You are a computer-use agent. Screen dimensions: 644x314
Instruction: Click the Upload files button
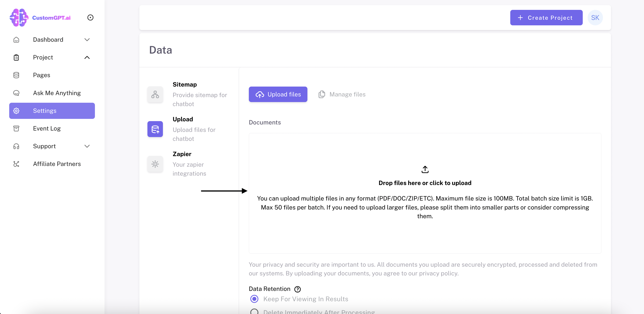(278, 94)
